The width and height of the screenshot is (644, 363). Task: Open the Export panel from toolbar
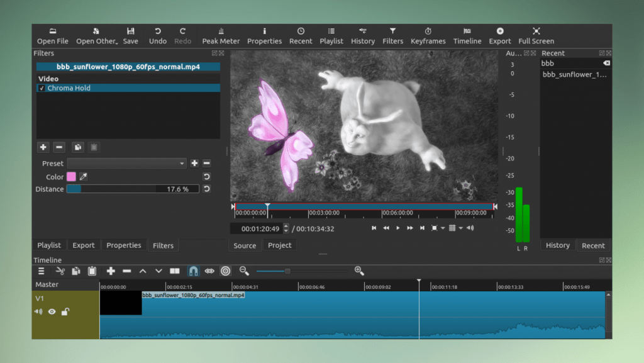(x=500, y=36)
